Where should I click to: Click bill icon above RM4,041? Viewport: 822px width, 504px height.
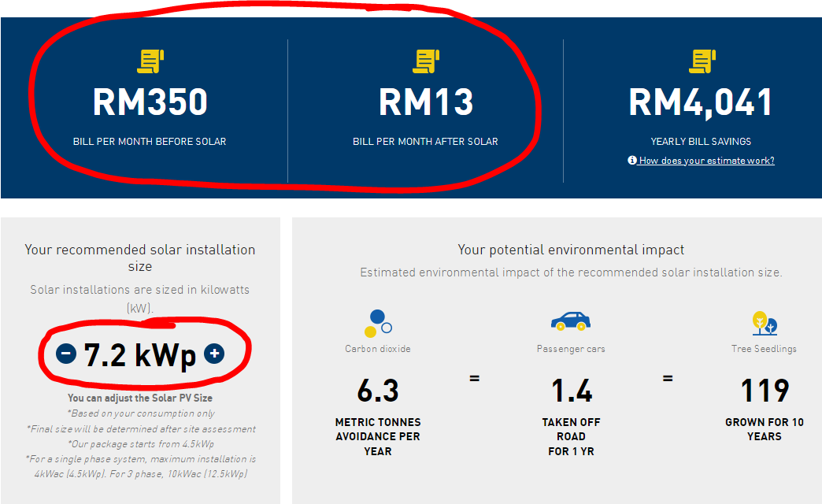click(x=702, y=61)
